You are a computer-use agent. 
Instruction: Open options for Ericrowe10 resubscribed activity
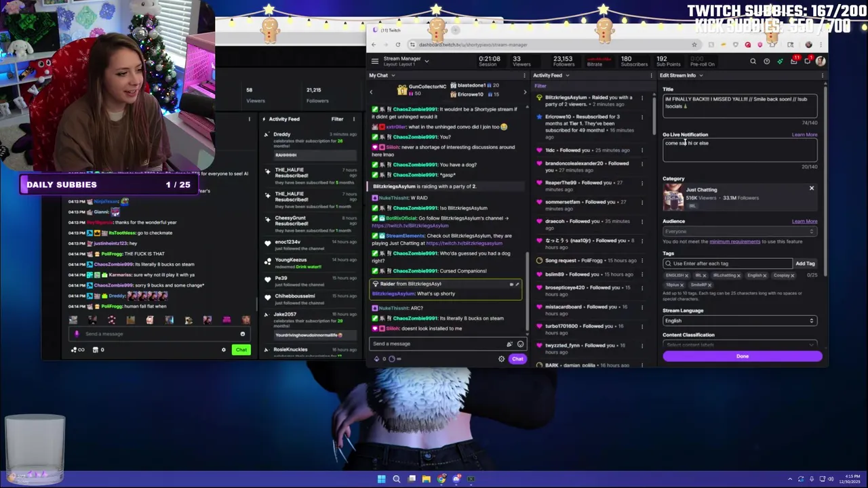tap(642, 117)
